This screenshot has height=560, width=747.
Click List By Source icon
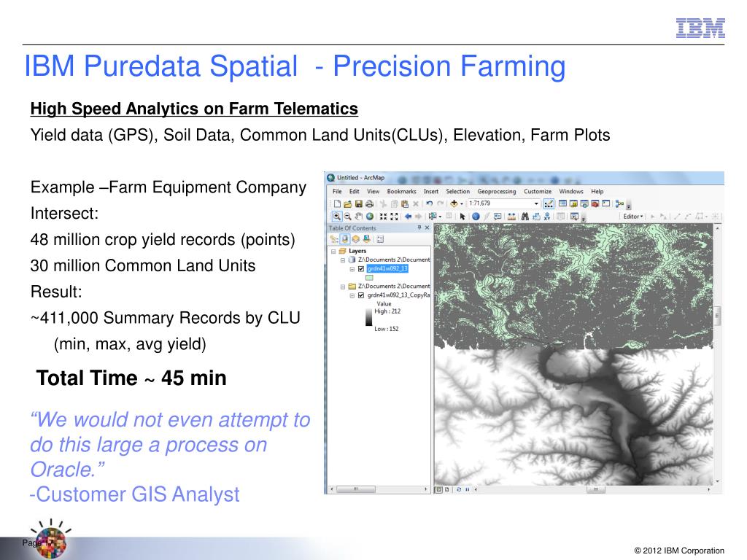click(x=345, y=239)
